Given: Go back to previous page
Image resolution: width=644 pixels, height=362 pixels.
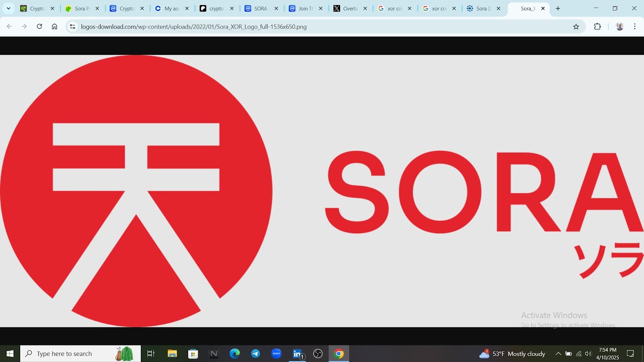Looking at the screenshot, I should pos(9,27).
